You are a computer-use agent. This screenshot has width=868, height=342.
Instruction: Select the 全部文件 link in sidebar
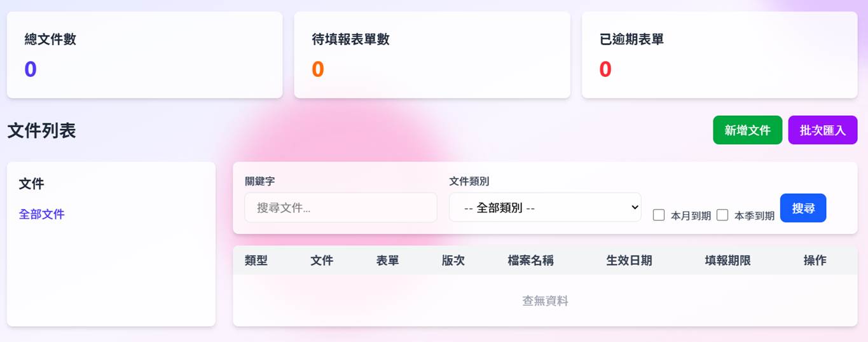coord(42,214)
